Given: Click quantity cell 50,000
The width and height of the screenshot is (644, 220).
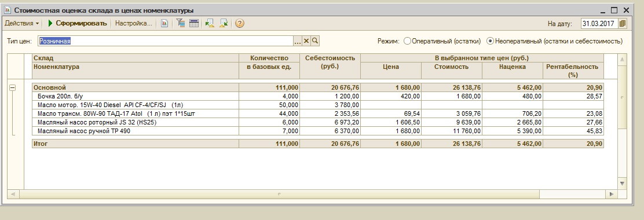Looking at the screenshot, I should click(269, 105).
